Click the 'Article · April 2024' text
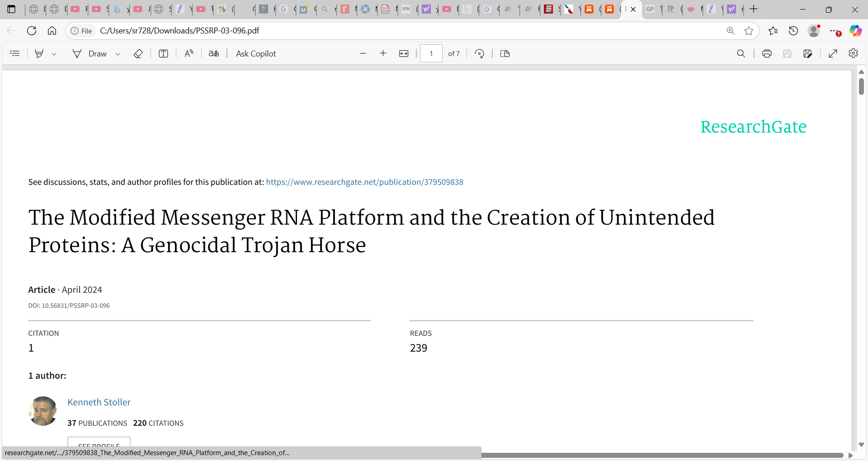The width and height of the screenshot is (868, 461). pyautogui.click(x=65, y=289)
